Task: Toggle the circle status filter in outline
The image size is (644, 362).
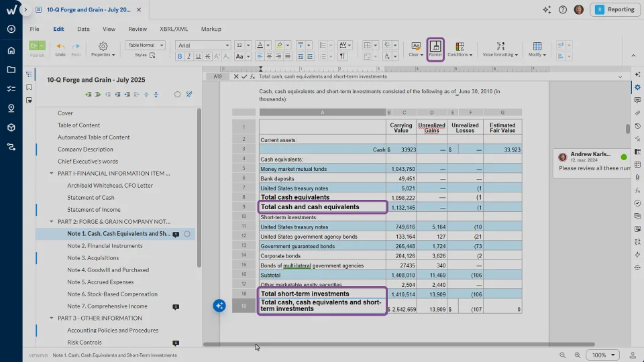Action: (x=177, y=95)
